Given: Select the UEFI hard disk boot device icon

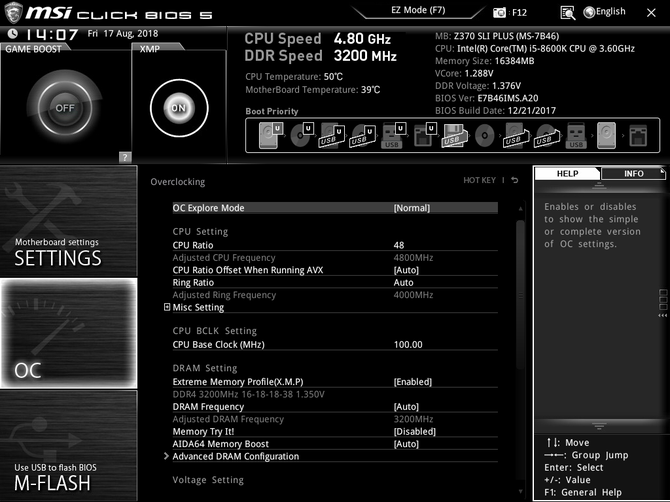Looking at the screenshot, I should click(x=270, y=135).
